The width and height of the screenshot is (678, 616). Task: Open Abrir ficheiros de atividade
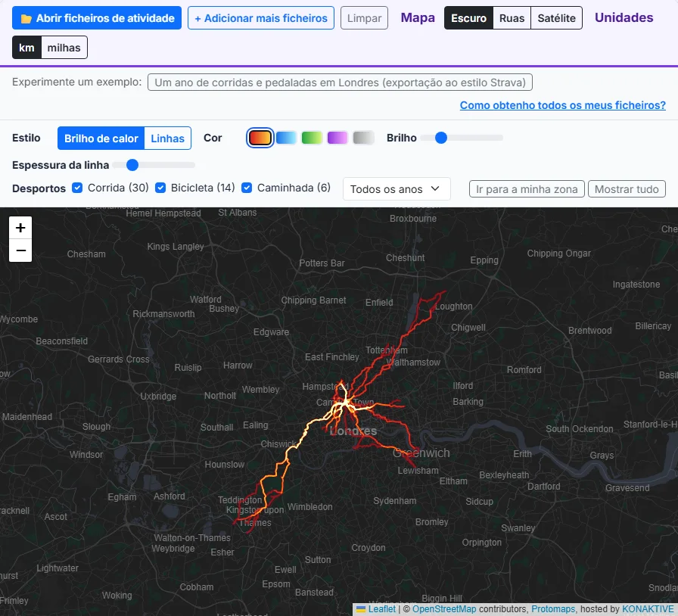[x=97, y=18]
